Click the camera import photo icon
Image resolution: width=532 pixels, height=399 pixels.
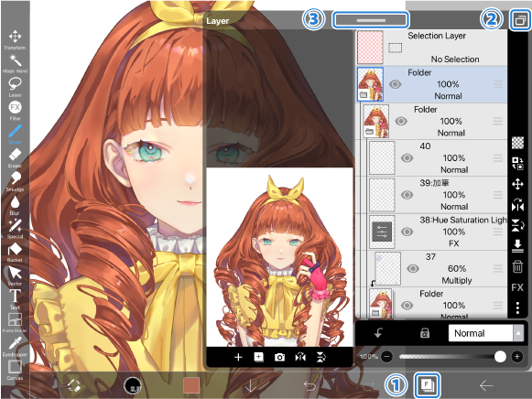279,357
